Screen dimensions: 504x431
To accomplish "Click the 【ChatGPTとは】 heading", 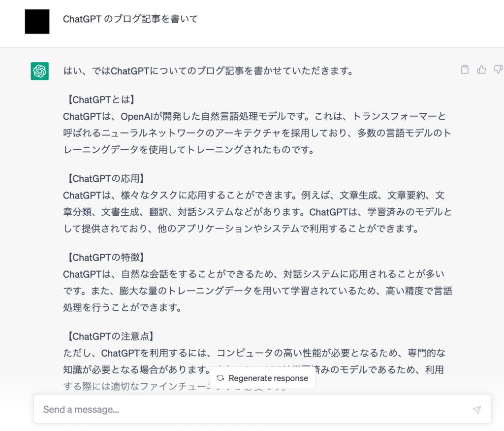I will click(x=100, y=100).
